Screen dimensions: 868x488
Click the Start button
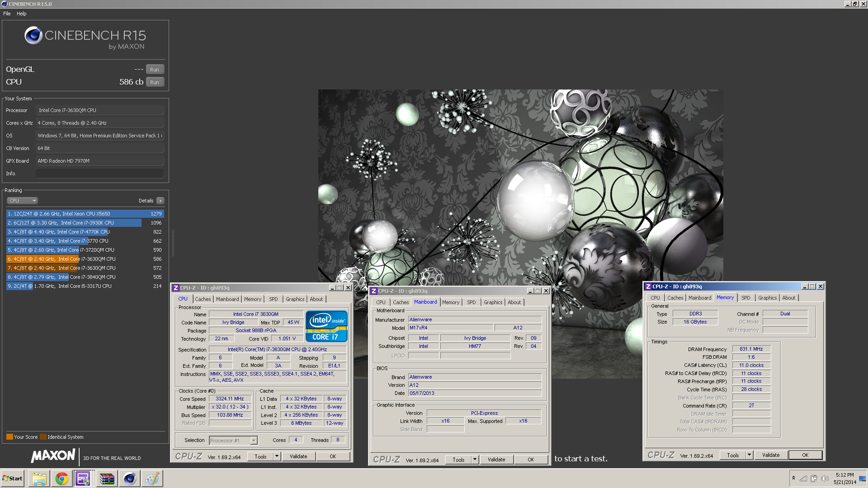[13, 479]
